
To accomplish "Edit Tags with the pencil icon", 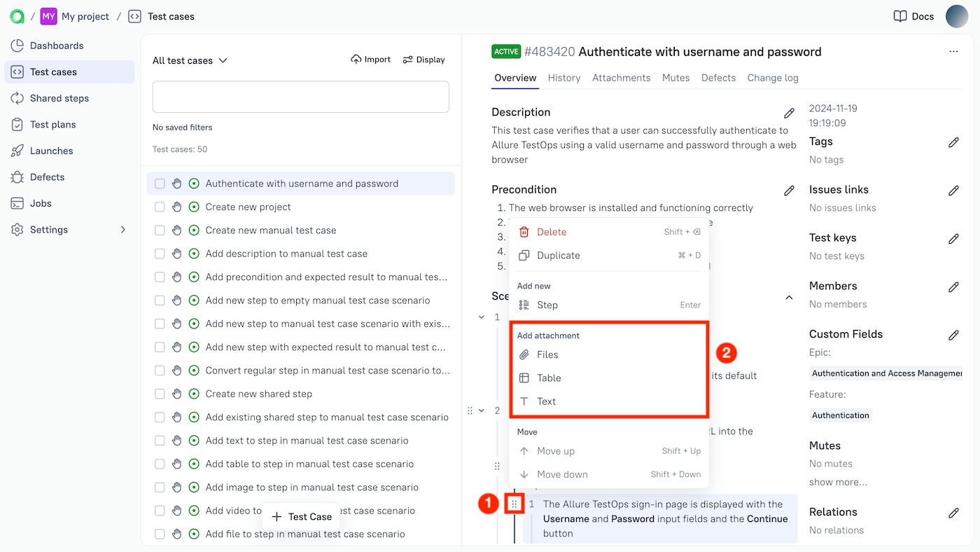I will pos(953,142).
